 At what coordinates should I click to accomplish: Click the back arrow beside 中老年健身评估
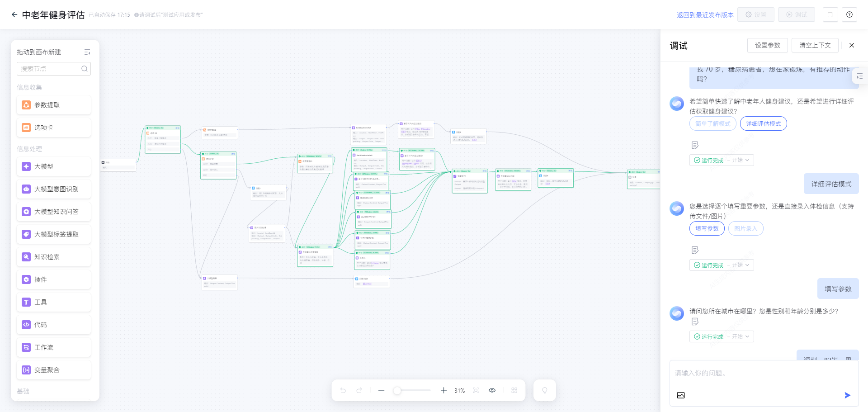click(14, 14)
